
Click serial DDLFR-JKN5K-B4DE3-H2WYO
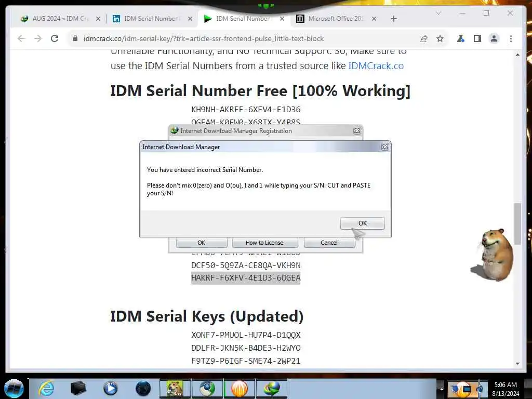click(246, 348)
